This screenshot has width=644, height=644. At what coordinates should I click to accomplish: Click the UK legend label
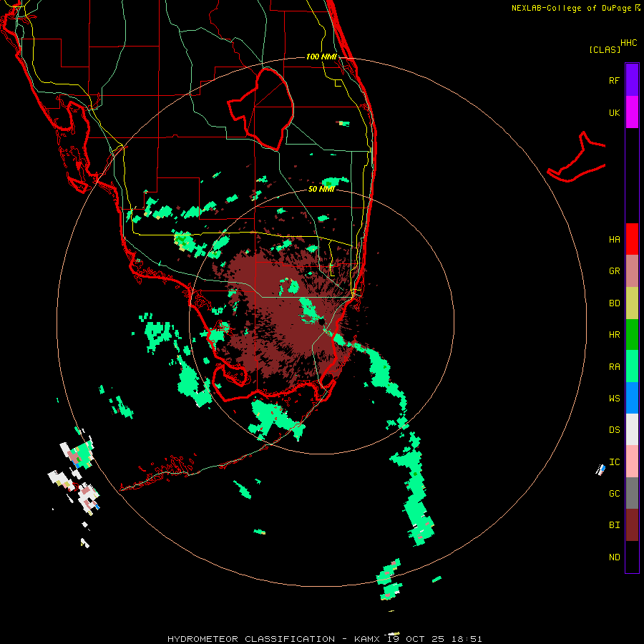pos(614,112)
